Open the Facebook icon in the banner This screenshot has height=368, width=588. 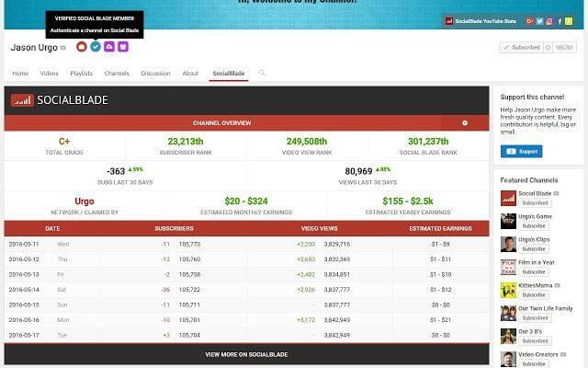560,21
